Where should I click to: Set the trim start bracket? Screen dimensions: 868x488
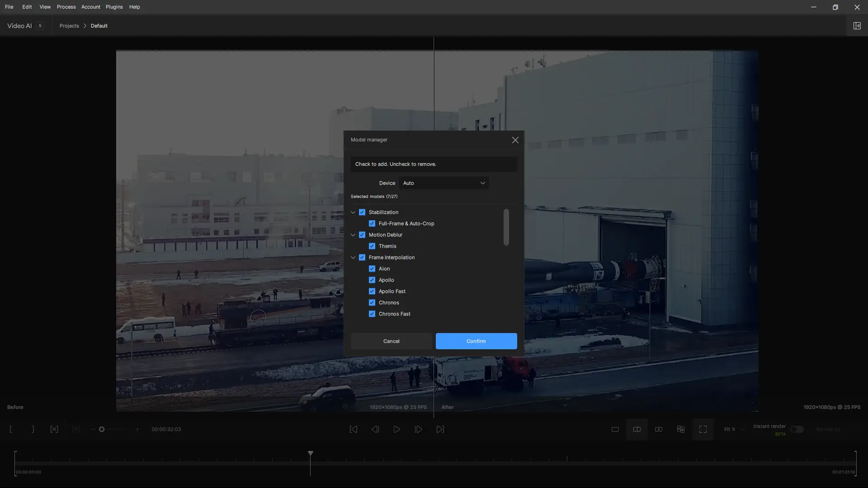click(x=11, y=429)
